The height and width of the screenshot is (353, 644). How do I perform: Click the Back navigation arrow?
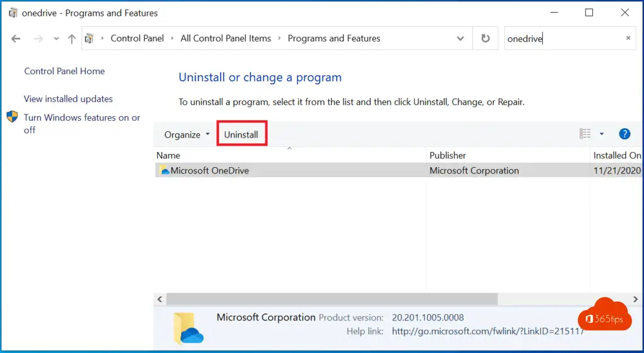[x=16, y=39]
